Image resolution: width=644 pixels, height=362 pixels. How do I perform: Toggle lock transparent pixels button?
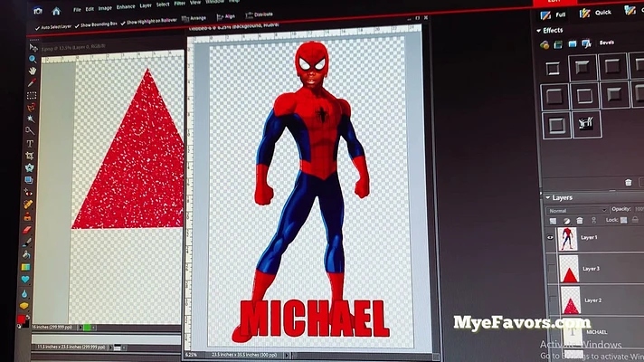click(x=624, y=220)
